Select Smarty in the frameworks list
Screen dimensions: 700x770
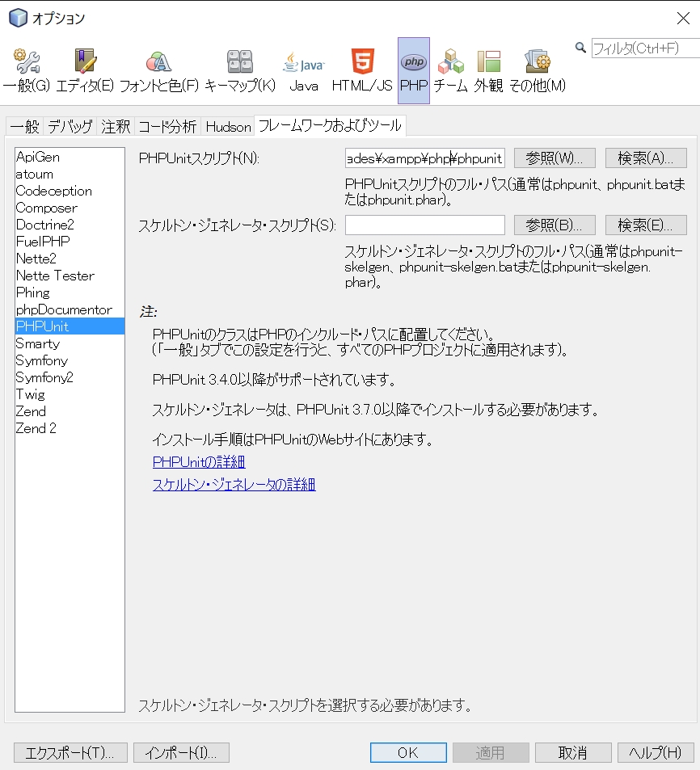pos(70,343)
